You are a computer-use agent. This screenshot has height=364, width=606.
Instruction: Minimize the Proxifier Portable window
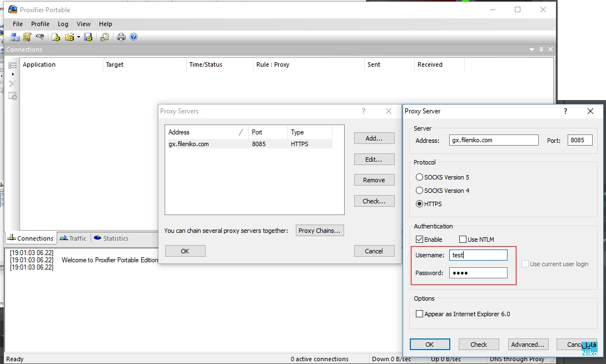[493, 9]
